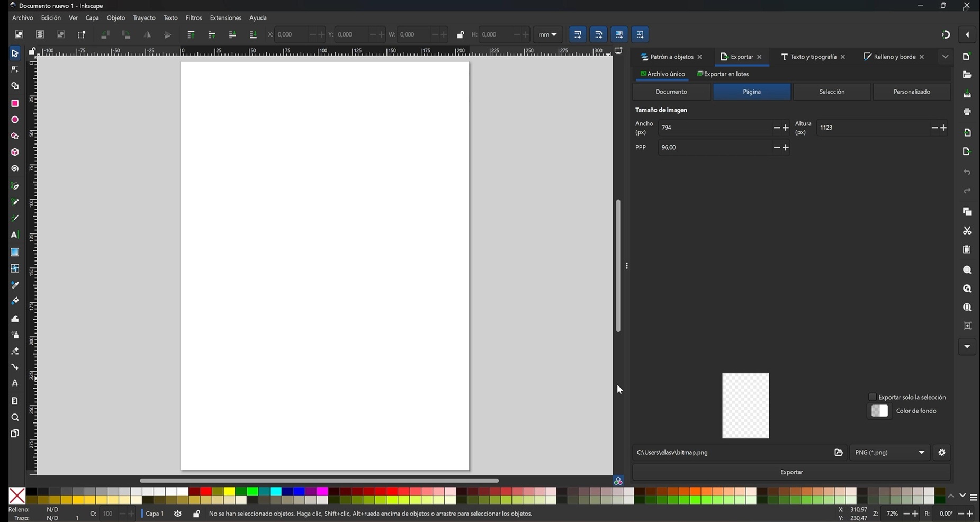
Task: Select the Rectangle tool
Action: pos(14,104)
